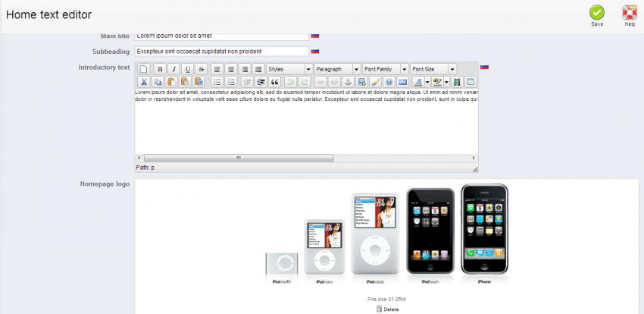Click the Redo arrow icon

point(304,81)
